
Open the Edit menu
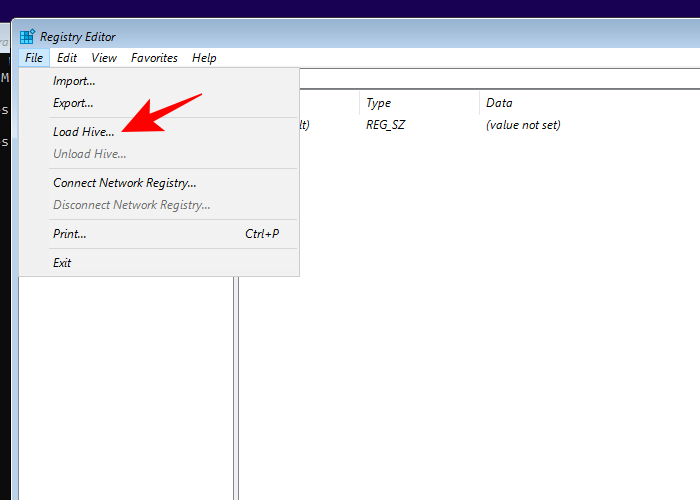(67, 58)
